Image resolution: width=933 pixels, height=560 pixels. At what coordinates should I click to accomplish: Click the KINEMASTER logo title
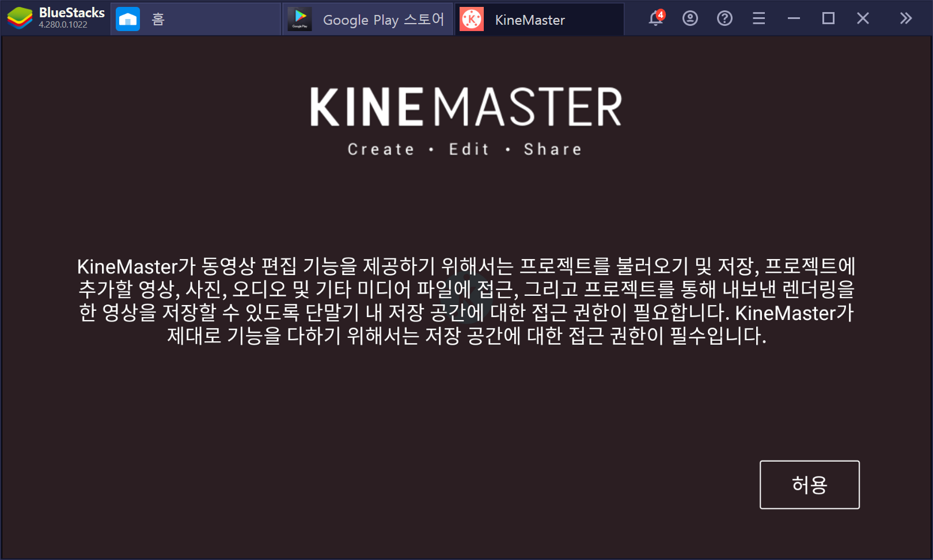pos(466,107)
